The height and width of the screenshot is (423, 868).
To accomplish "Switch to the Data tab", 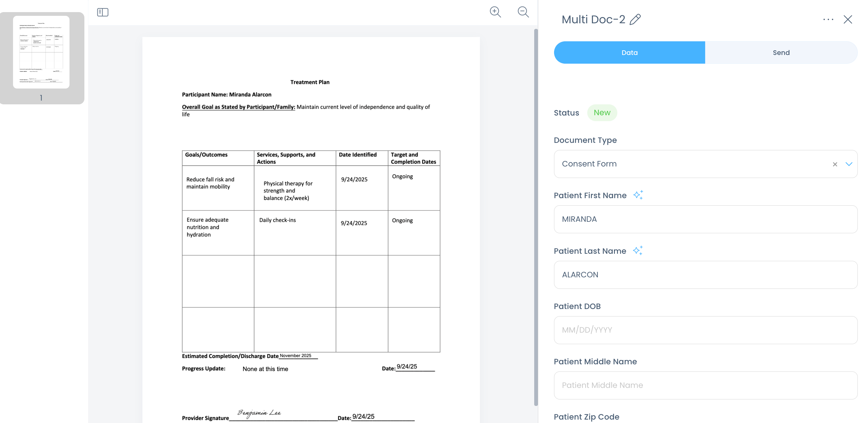I will pos(629,52).
